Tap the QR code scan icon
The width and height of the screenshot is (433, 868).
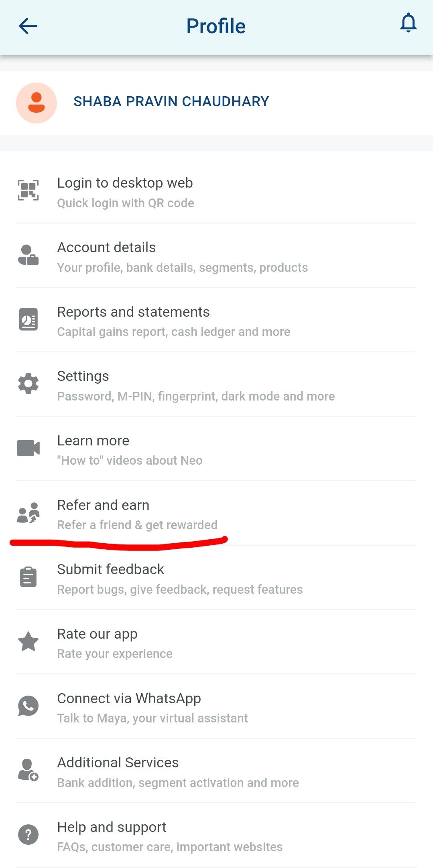(x=28, y=190)
